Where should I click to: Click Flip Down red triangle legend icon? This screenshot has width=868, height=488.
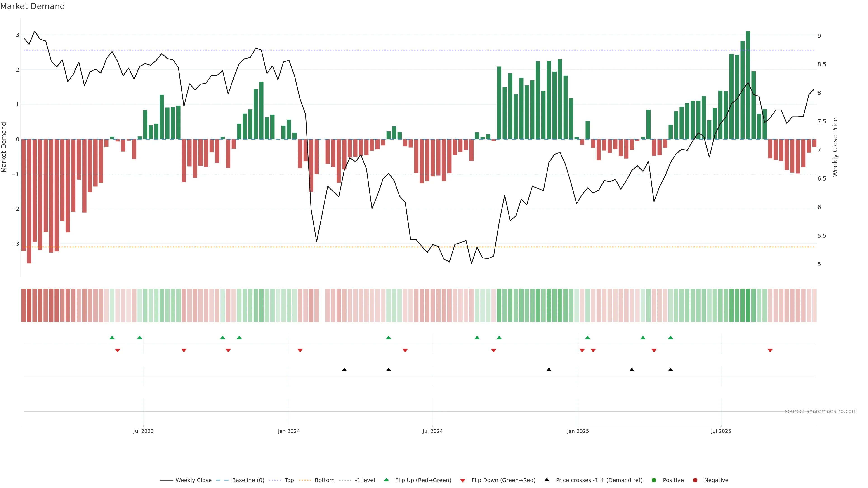pyautogui.click(x=463, y=480)
